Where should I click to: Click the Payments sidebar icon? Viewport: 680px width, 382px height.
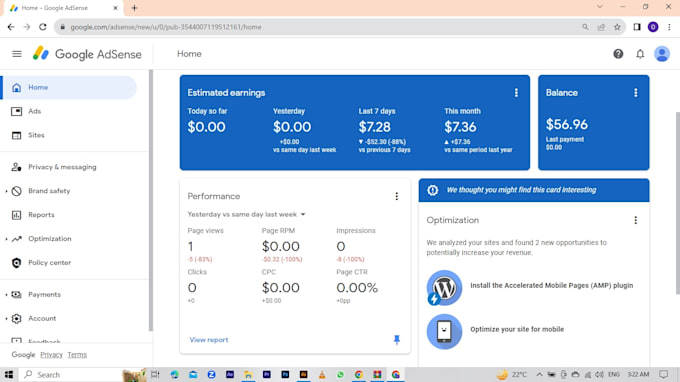point(16,295)
